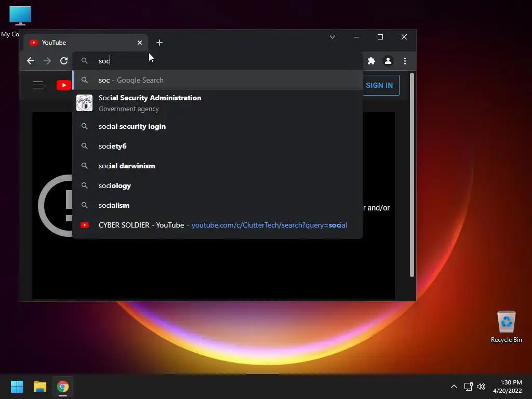Open the Windows Start menu
This screenshot has height=399, width=532.
click(17, 387)
